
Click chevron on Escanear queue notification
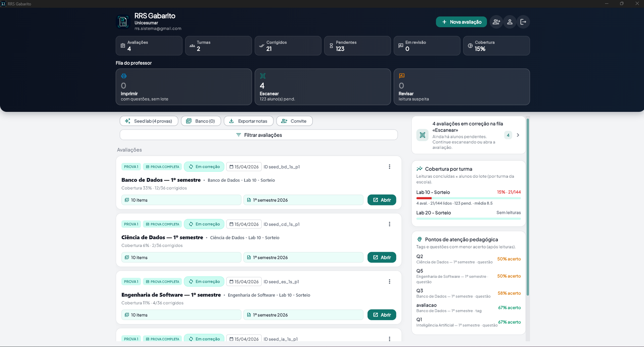tap(518, 135)
